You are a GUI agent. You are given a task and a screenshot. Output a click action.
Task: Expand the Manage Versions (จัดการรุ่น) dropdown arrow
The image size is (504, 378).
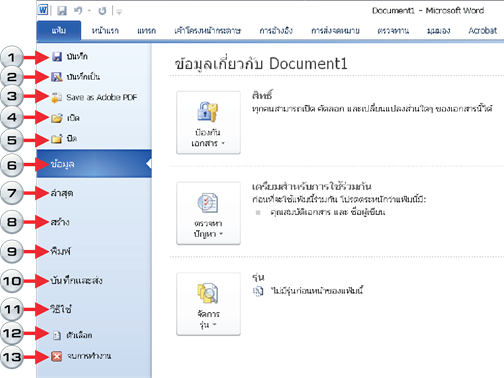(214, 325)
